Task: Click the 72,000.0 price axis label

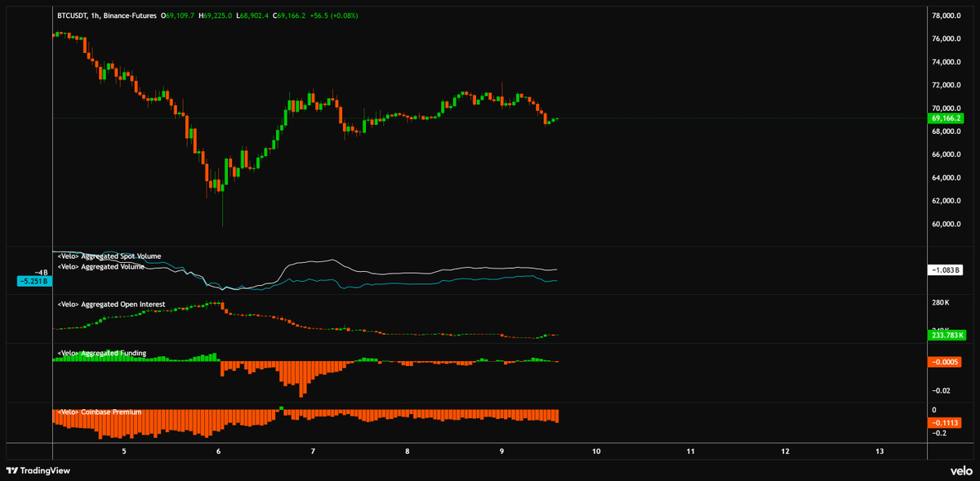Action: point(947,85)
